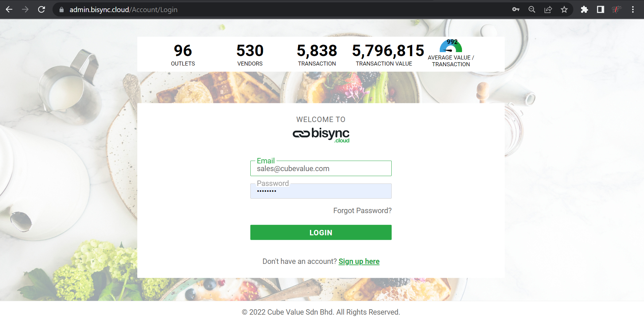
Task: Focus the Password input field
Action: coord(321,191)
